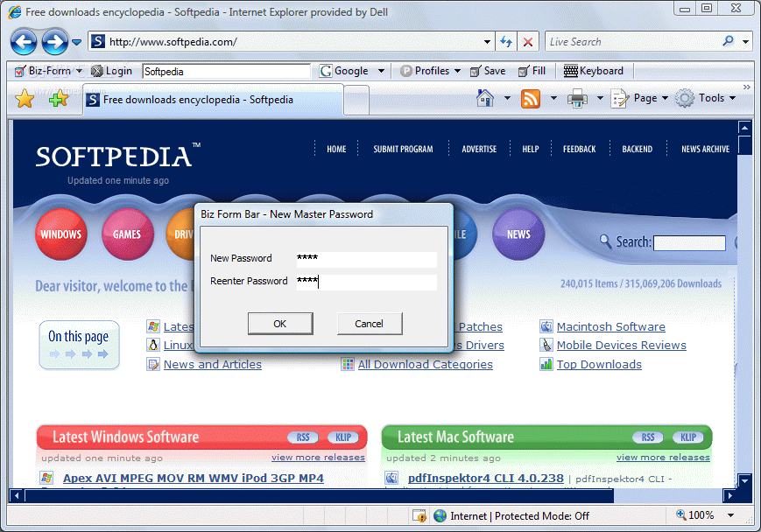Click the HELP nav link
This screenshot has height=532, width=761.
531,150
